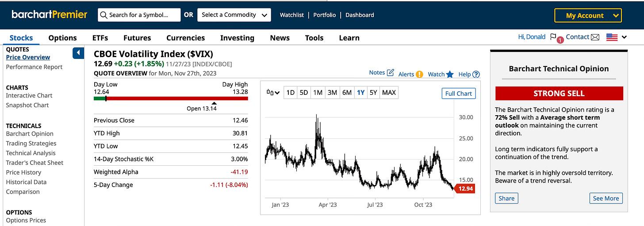Open the News menu
The height and width of the screenshot is (226, 644).
(280, 38)
